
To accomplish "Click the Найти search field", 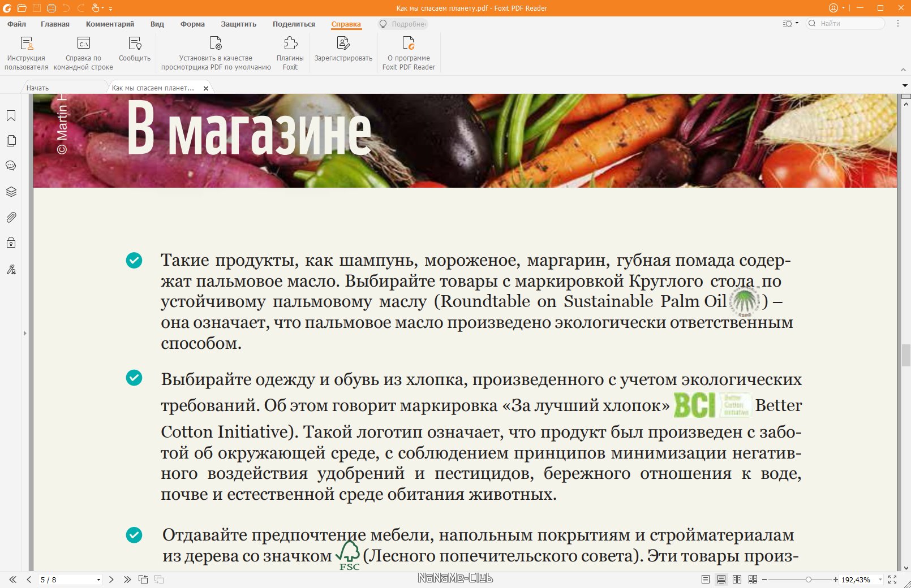I will coord(849,24).
